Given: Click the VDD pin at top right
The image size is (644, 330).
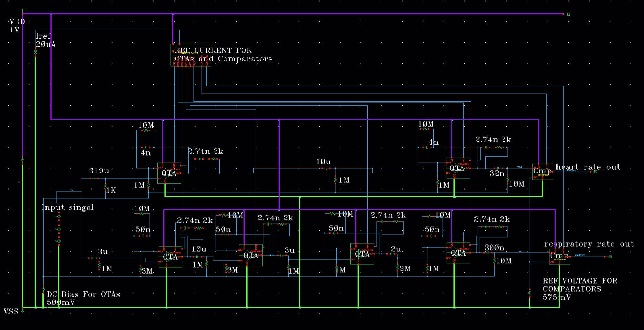Looking at the screenshot, I should 568,14.
